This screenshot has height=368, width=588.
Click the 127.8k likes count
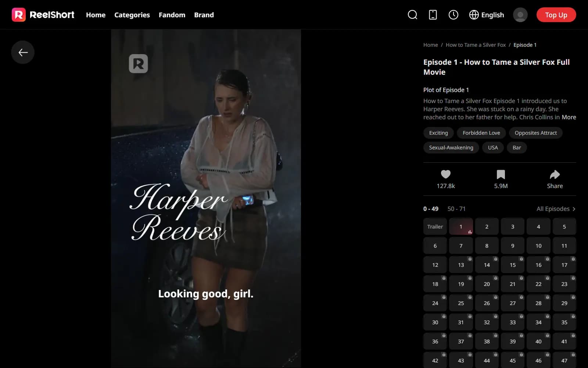[446, 186]
